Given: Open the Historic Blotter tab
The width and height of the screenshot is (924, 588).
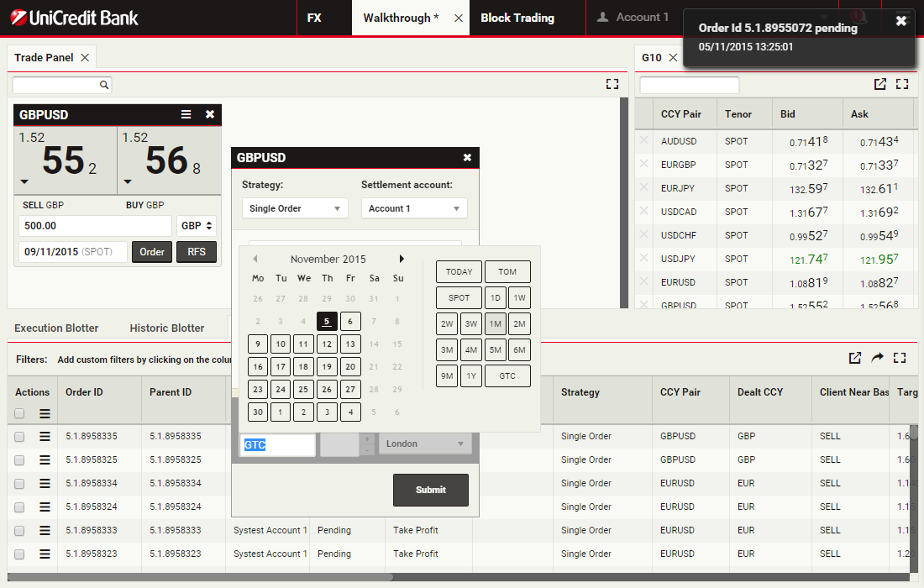Looking at the screenshot, I should coord(166,328).
